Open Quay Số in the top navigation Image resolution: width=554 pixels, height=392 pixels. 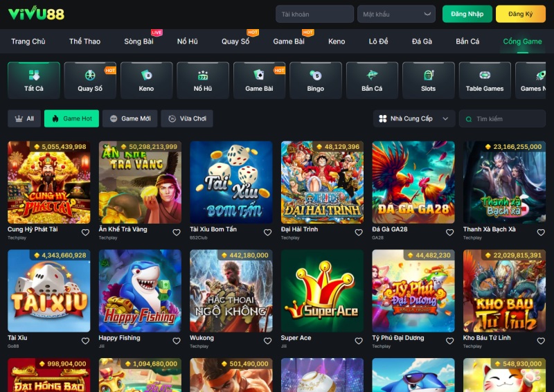point(235,42)
